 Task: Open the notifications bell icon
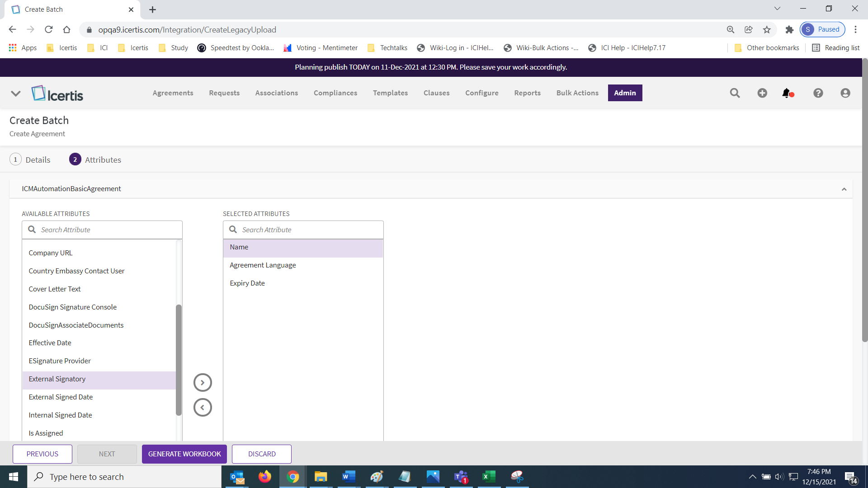pos(787,93)
